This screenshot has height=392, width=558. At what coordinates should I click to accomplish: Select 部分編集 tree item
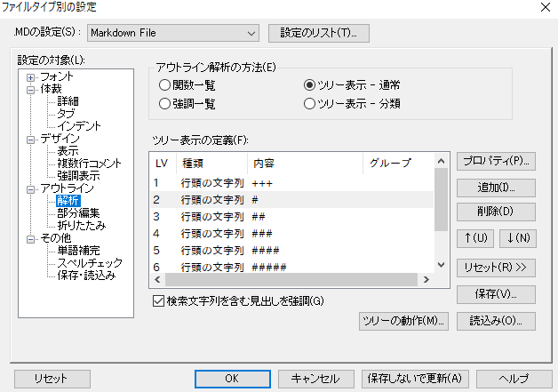point(79,213)
